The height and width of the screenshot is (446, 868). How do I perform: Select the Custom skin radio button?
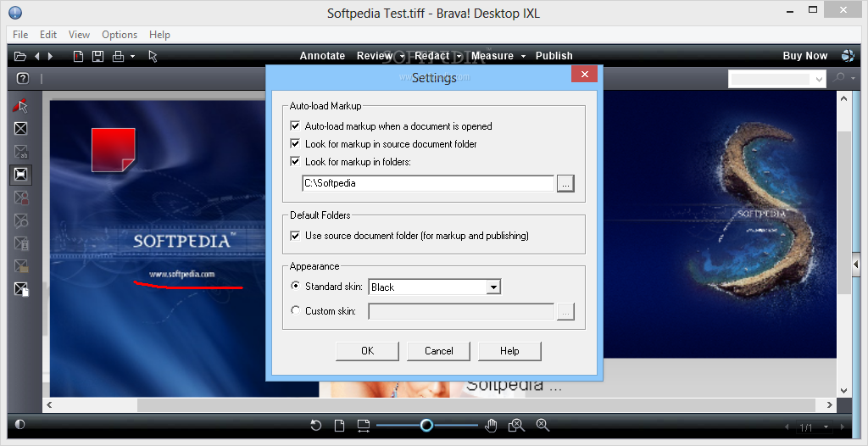click(296, 311)
